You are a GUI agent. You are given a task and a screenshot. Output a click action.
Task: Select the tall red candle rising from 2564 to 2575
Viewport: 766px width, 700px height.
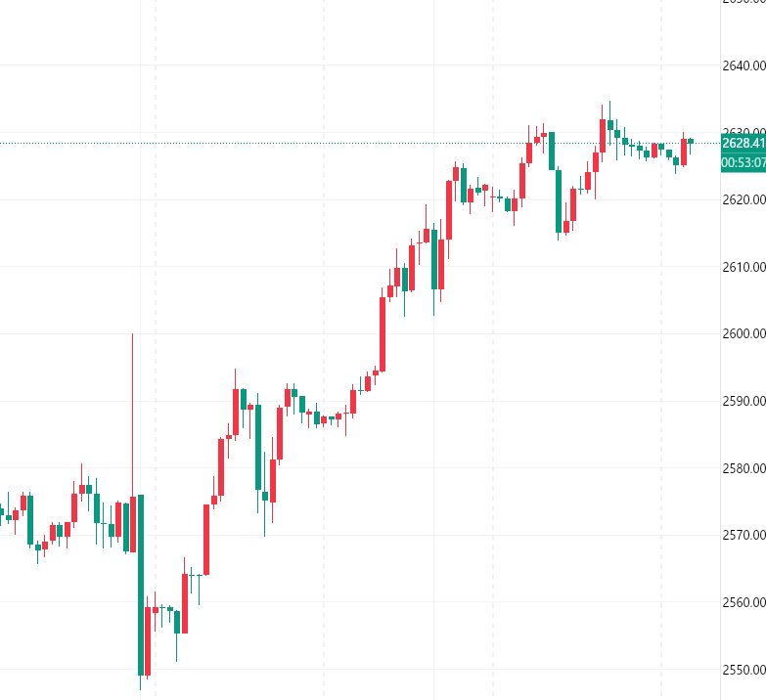coord(206,538)
